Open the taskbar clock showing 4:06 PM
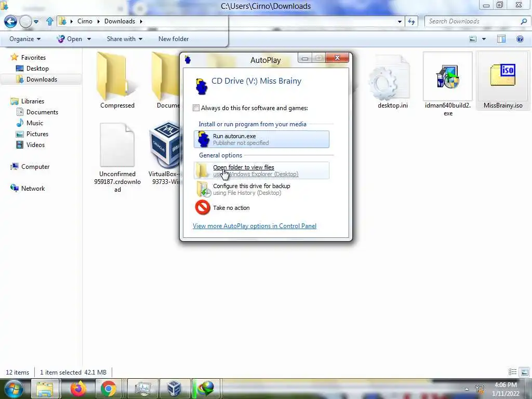 (506, 389)
